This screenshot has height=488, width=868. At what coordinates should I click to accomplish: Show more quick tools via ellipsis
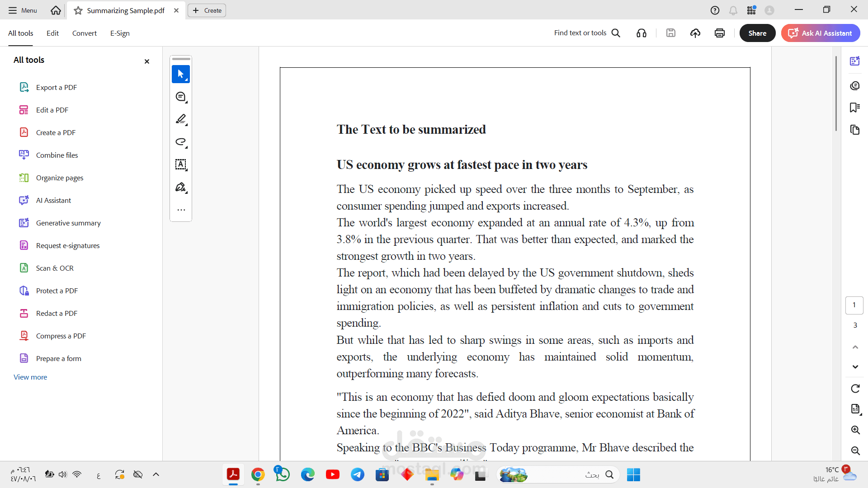coord(181,210)
